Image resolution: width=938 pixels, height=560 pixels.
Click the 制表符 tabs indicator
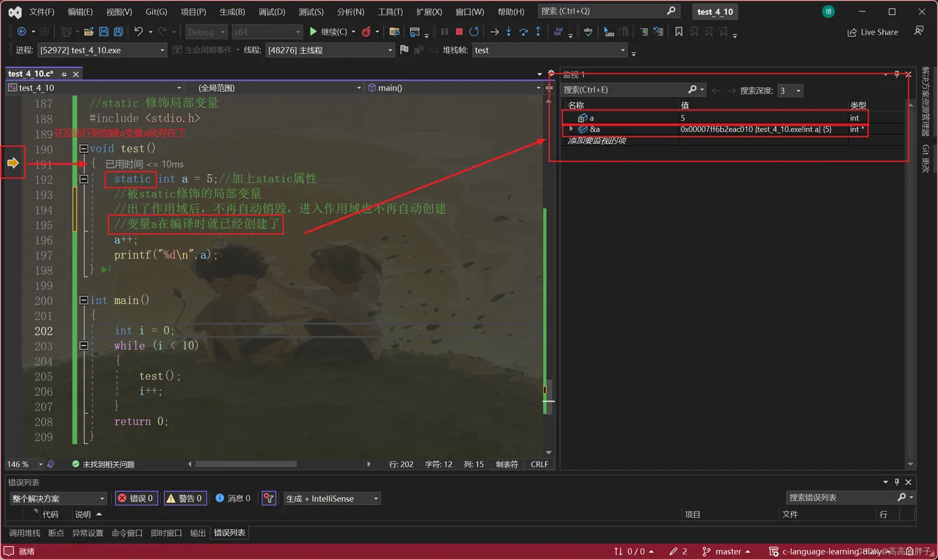pyautogui.click(x=507, y=464)
